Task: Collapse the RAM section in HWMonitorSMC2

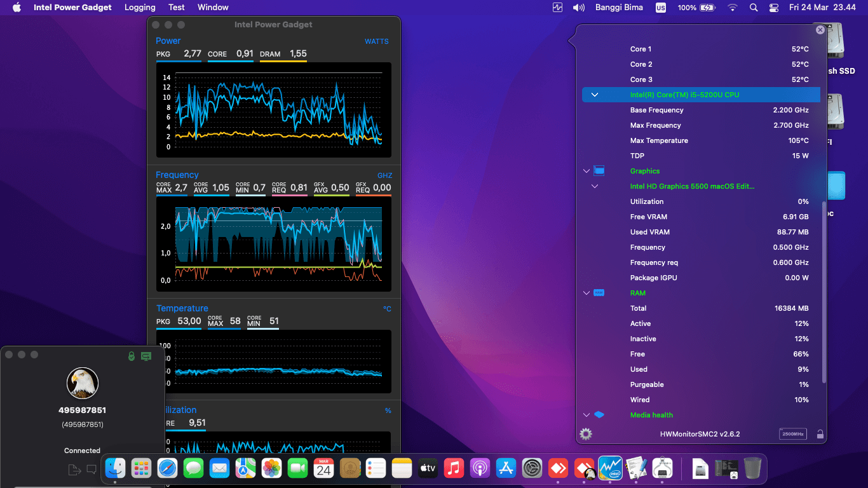Action: (587, 293)
